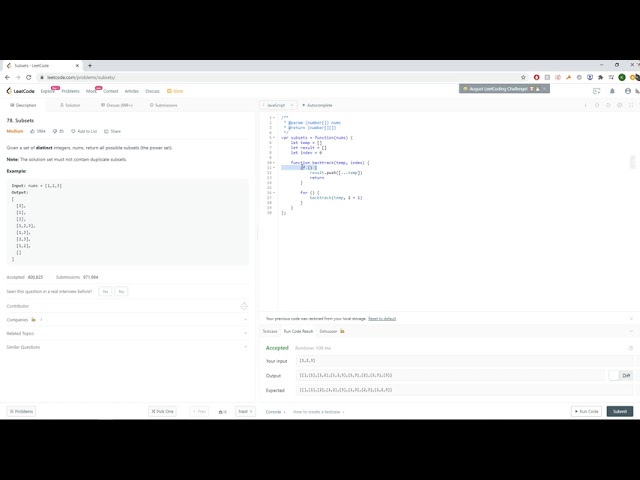Switch to the Description tab

(x=23, y=105)
